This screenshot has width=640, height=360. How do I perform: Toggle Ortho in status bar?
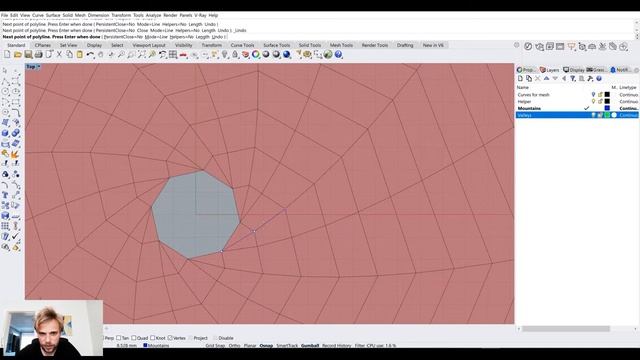point(234,345)
